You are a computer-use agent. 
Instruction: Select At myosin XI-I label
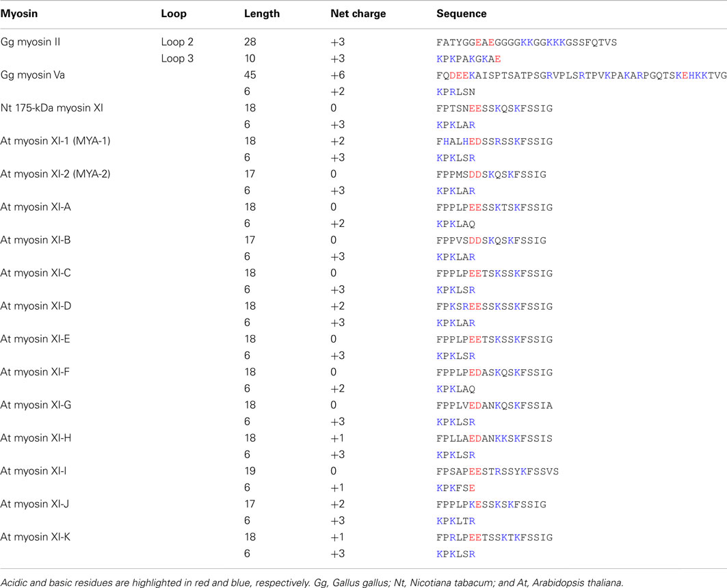34,471
